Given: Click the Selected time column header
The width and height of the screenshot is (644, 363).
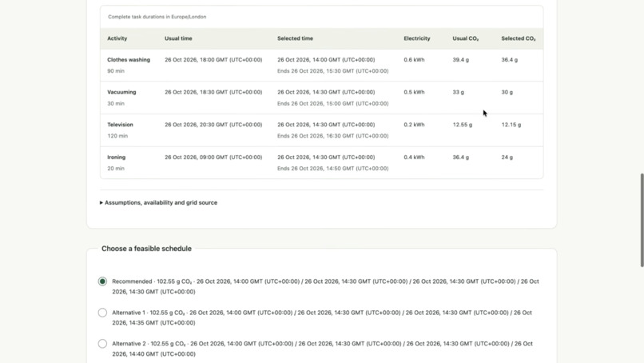Looking at the screenshot, I should (295, 38).
